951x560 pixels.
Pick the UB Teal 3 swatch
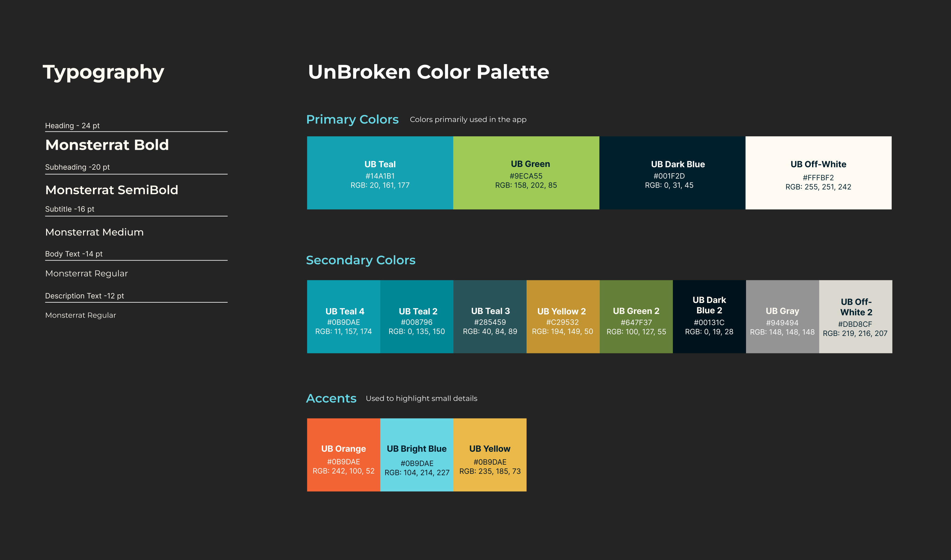pos(490,317)
